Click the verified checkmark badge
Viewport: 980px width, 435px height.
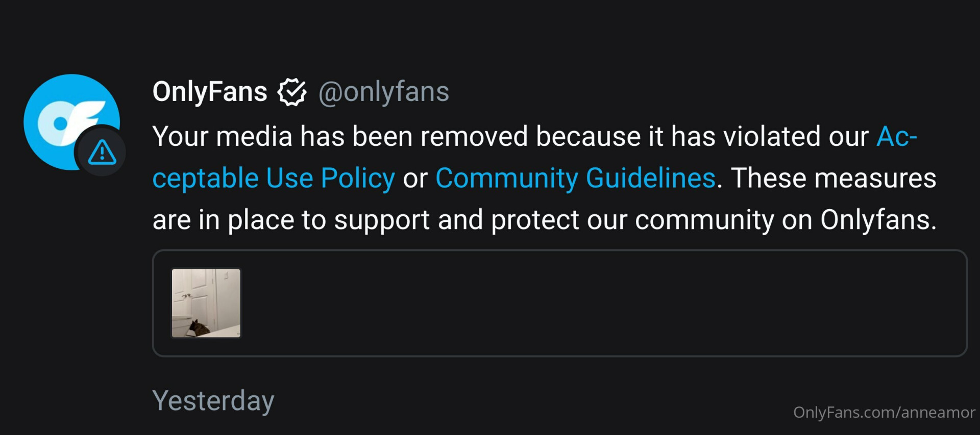click(x=292, y=92)
